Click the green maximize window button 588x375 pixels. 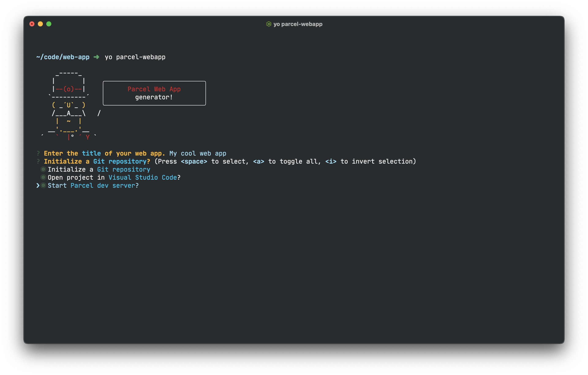49,24
